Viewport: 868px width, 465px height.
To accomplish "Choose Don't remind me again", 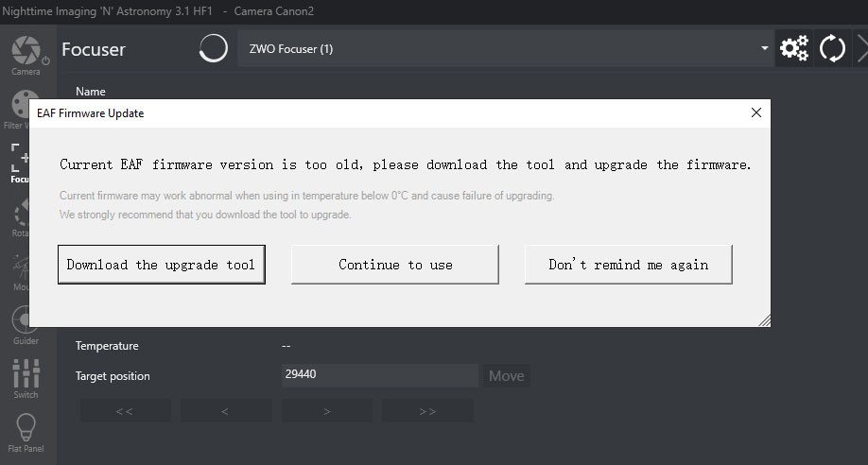I will (x=628, y=265).
